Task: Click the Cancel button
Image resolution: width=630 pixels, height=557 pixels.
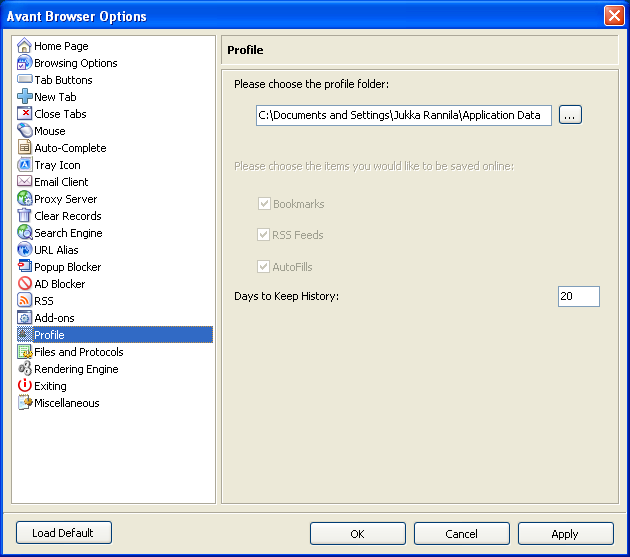Action: [462, 533]
